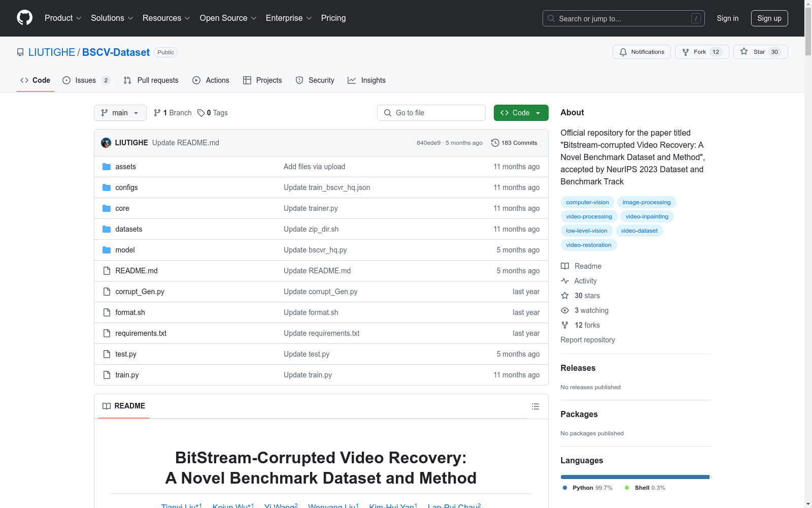Select the README tab in file viewer
The height and width of the screenshot is (508, 812).
[x=124, y=406]
